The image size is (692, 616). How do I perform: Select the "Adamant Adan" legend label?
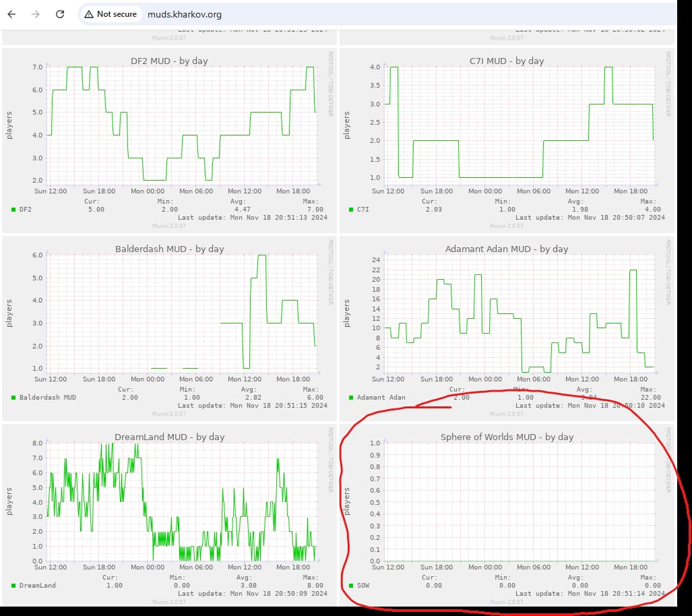381,398
